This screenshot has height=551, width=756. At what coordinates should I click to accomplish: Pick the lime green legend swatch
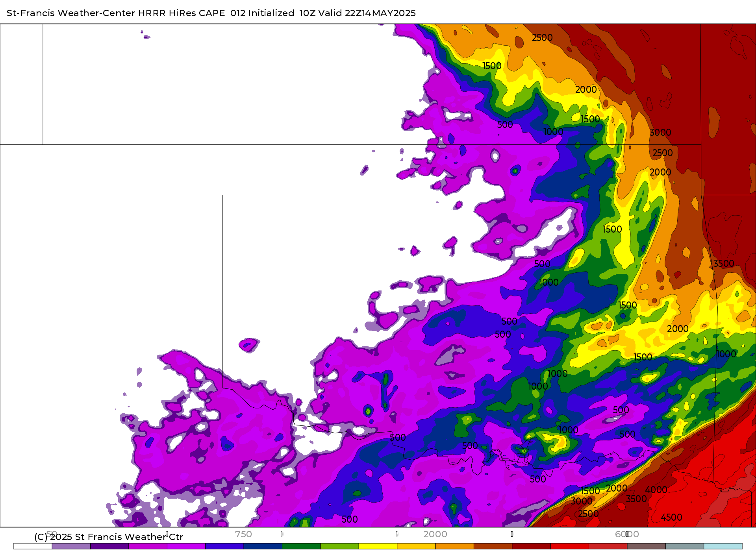tap(340, 546)
